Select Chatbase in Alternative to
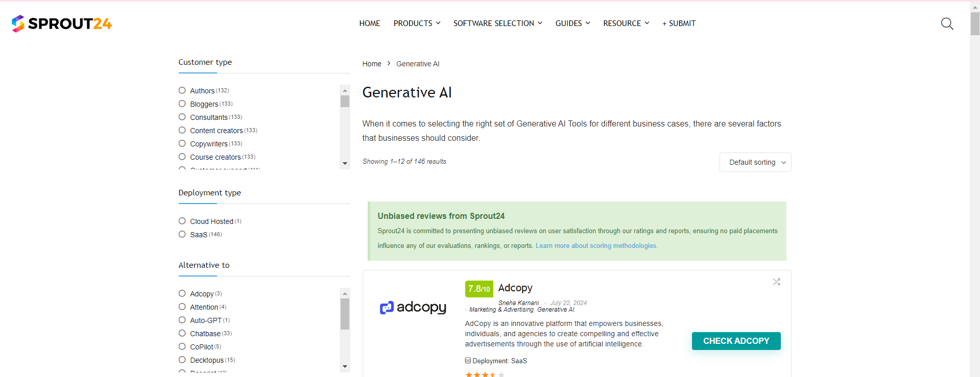This screenshot has height=377, width=980. click(182, 334)
